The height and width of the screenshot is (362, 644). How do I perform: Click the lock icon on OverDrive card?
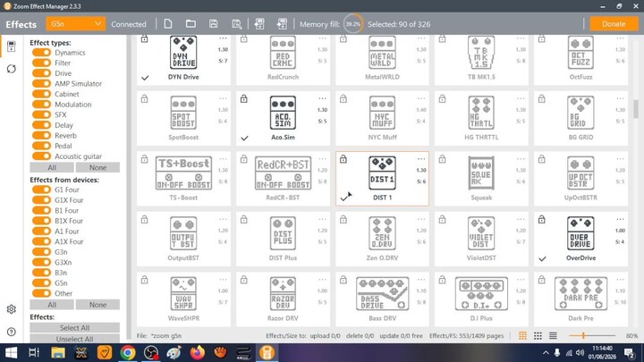coord(542,220)
